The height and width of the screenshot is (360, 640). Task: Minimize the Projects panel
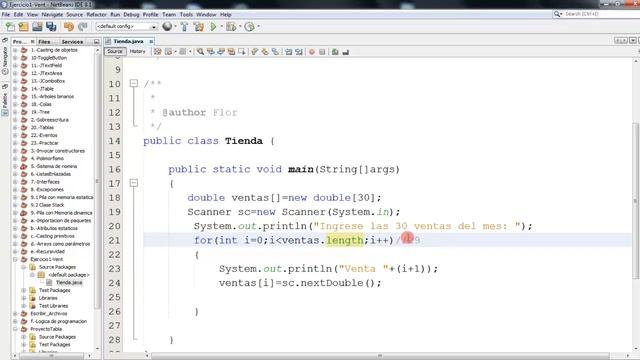pyautogui.click(x=96, y=42)
